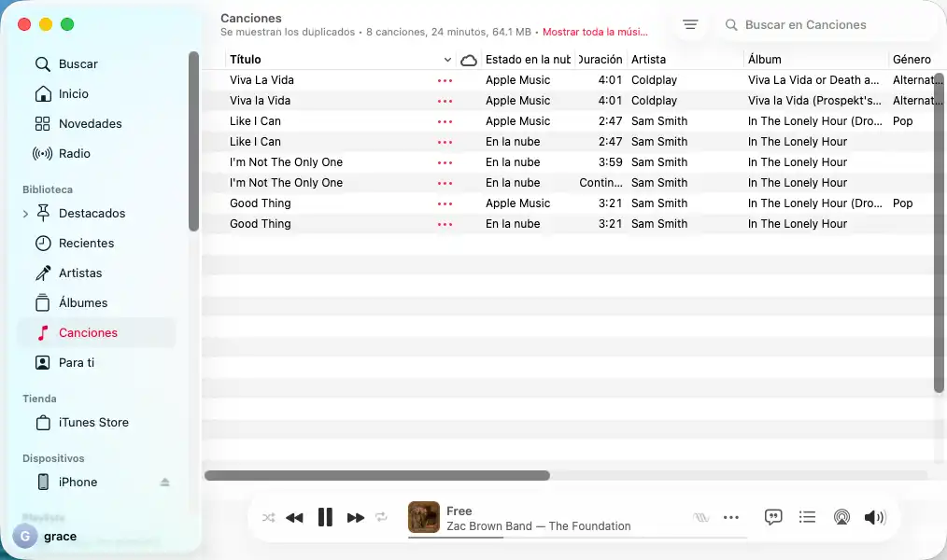Open Para ti section
The image size is (947, 560).
tap(65, 363)
